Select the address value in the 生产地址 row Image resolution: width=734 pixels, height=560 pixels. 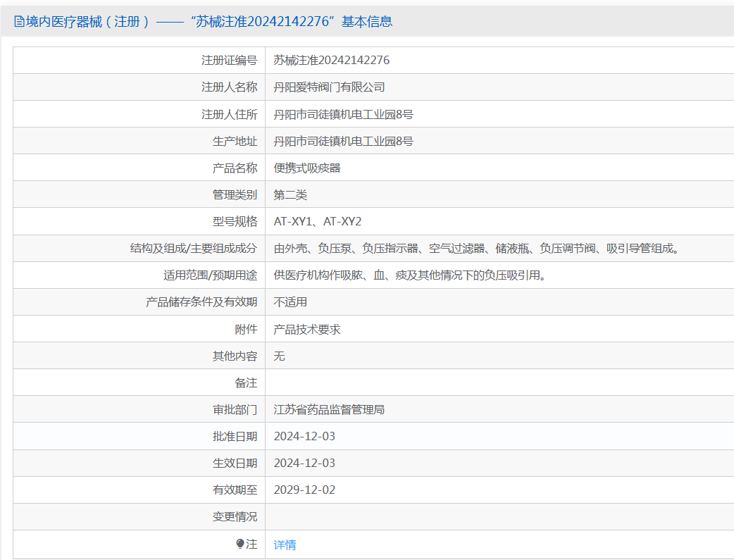(343, 141)
